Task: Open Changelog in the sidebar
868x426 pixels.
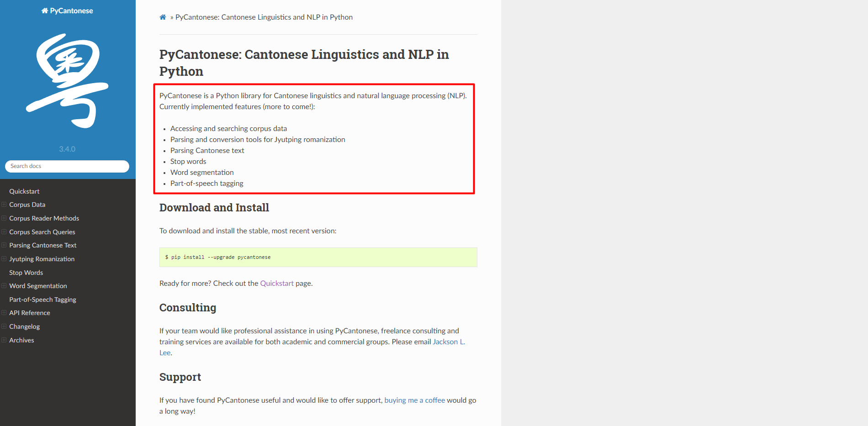Action: 25,326
